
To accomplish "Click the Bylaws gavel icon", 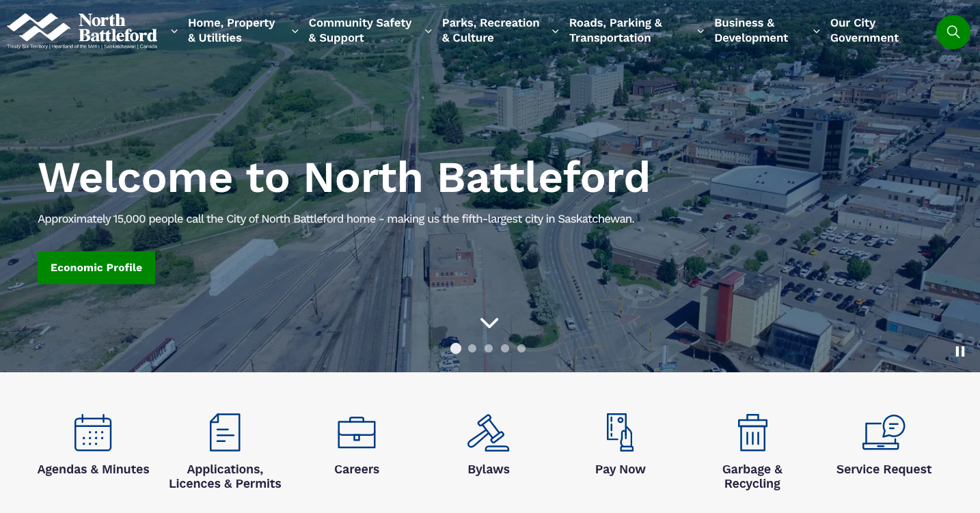I will (x=489, y=432).
